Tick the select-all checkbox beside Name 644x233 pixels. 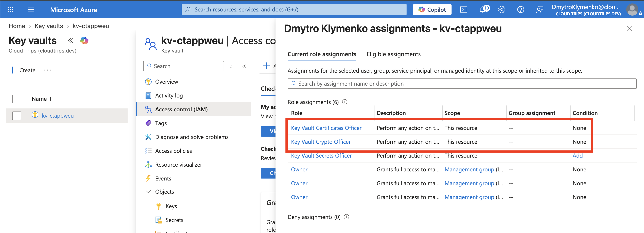pyautogui.click(x=16, y=99)
